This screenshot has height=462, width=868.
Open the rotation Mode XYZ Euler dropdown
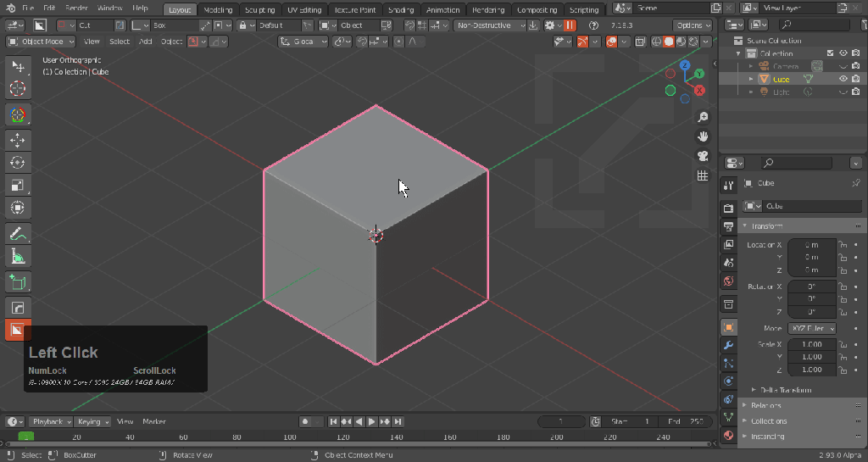pos(812,328)
